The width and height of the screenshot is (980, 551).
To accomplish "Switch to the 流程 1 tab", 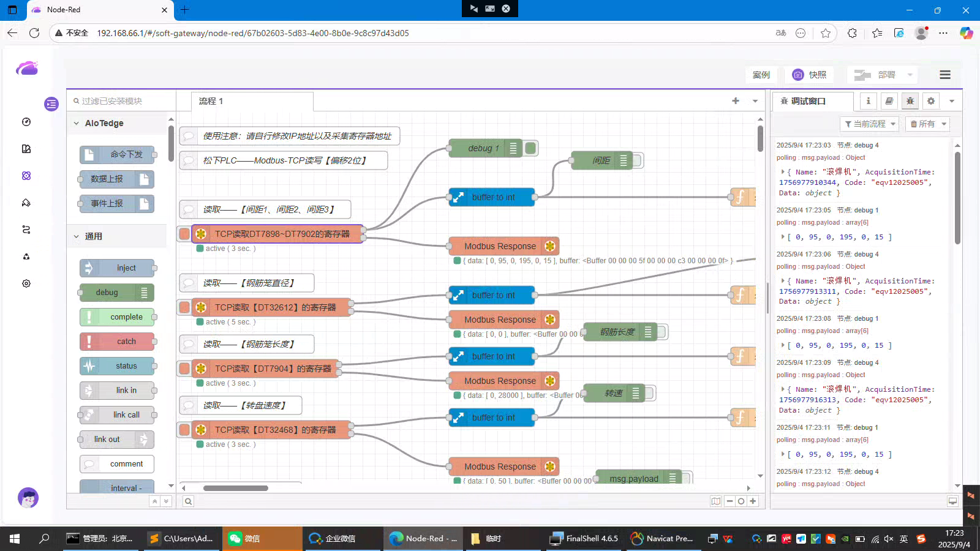I will 252,101.
